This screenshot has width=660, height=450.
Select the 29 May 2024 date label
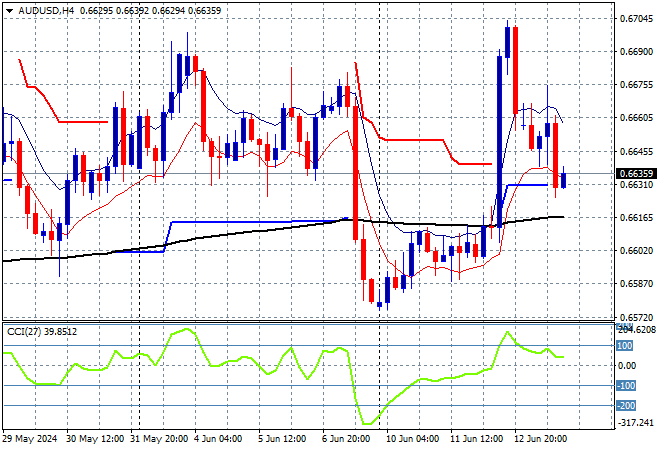30,439
